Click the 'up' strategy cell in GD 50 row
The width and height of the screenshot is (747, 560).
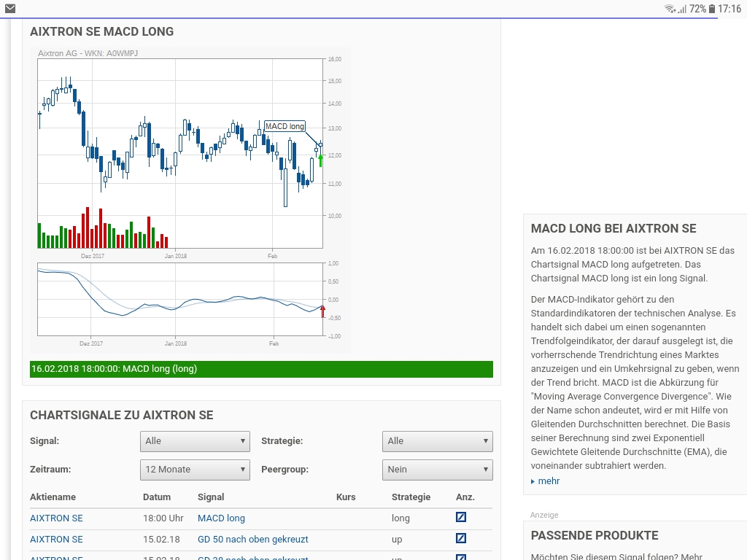pyautogui.click(x=397, y=539)
